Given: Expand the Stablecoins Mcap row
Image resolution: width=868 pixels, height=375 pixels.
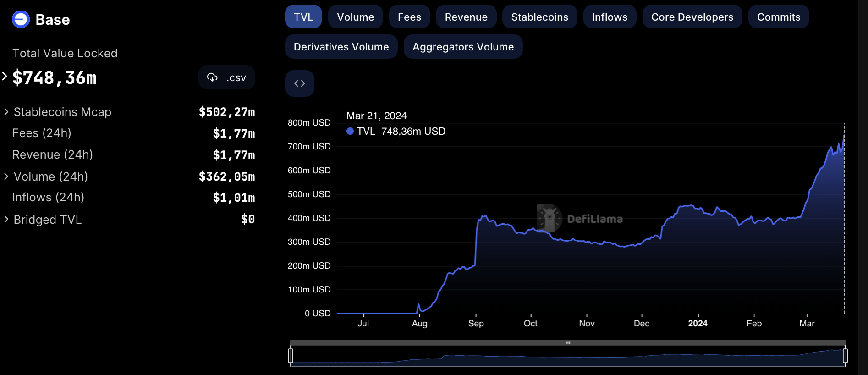Looking at the screenshot, I should 6,112.
